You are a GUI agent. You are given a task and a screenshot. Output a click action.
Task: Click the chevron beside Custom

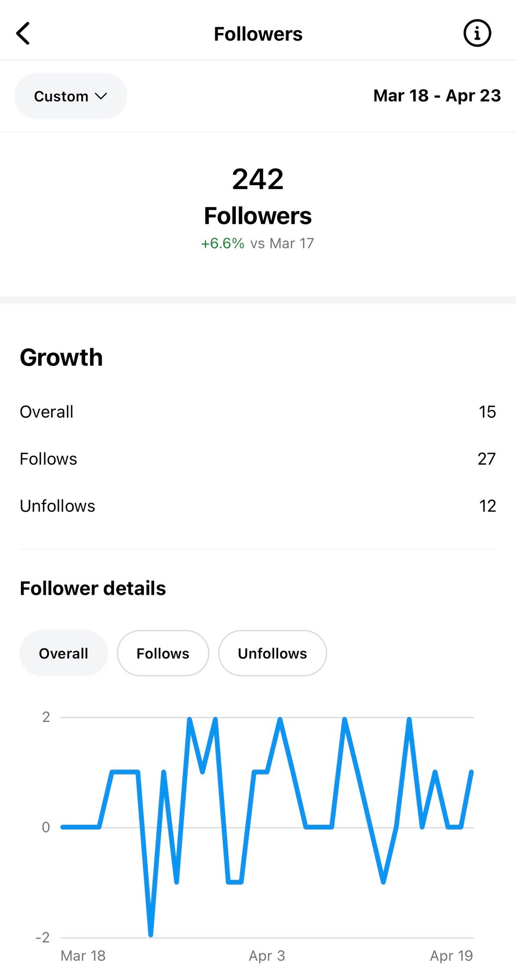pyautogui.click(x=101, y=96)
